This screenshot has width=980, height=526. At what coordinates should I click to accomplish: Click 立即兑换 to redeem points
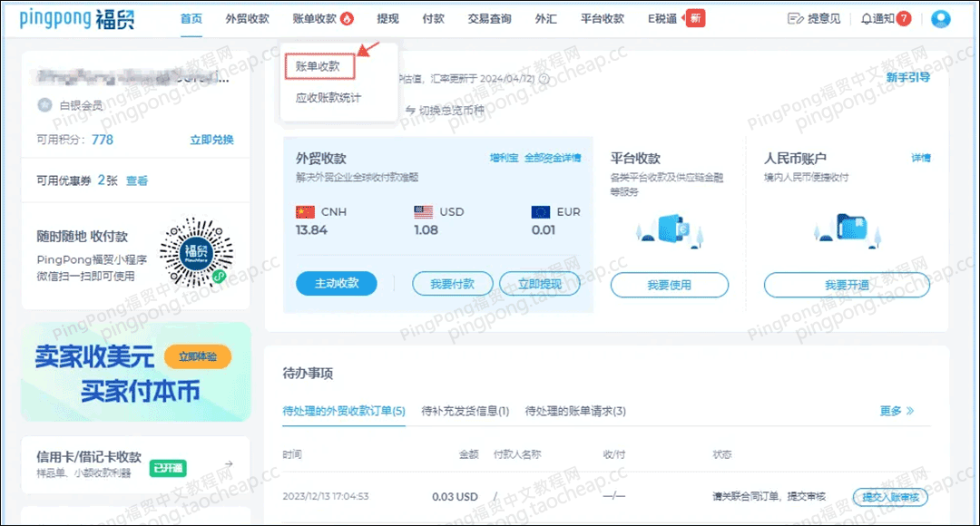coord(211,140)
